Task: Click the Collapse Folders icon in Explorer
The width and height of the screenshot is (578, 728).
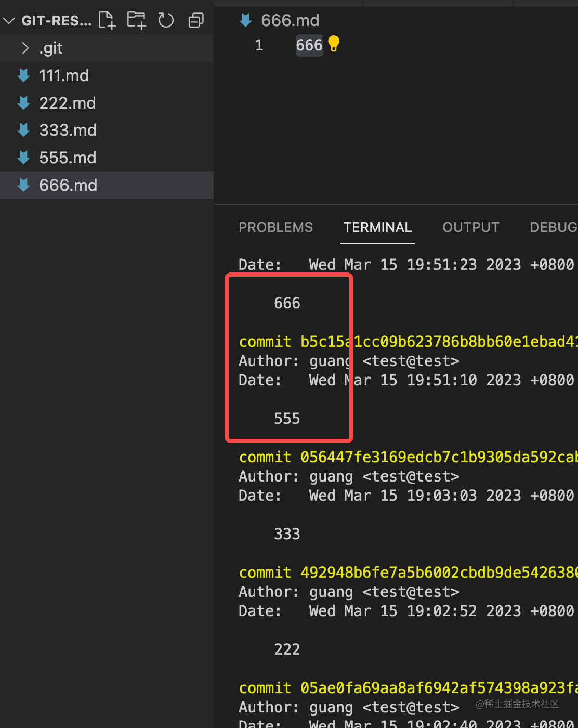Action: (195, 20)
